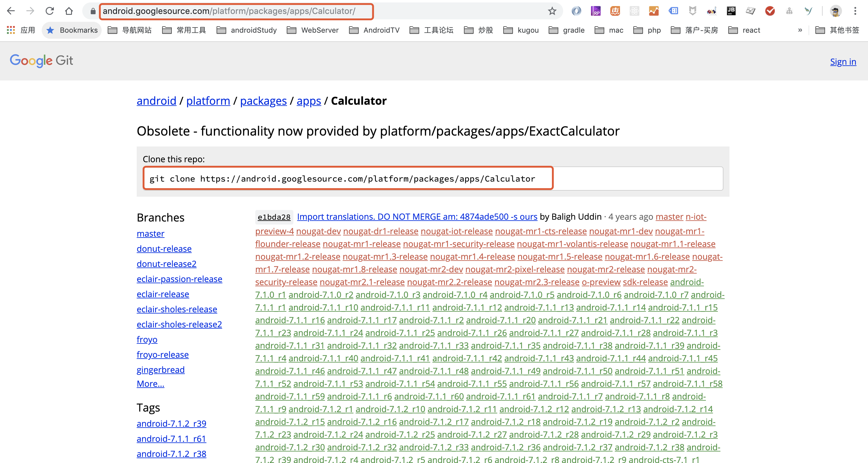Go to the platform breadcrumb
This screenshot has height=463, width=868.
208,101
